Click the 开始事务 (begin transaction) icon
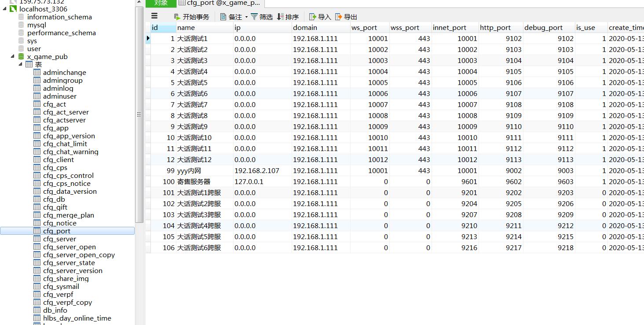Viewport: 644px width, 325px height. tap(177, 17)
